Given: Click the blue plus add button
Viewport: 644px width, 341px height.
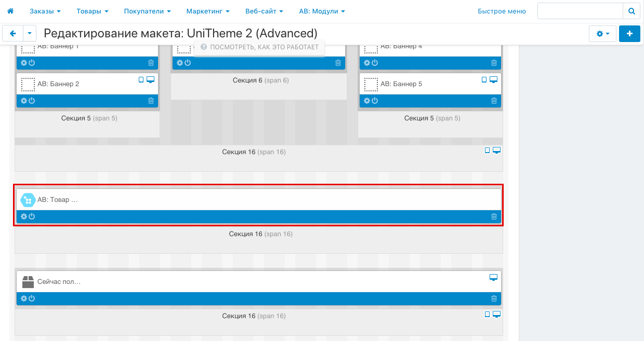Looking at the screenshot, I should 629,33.
